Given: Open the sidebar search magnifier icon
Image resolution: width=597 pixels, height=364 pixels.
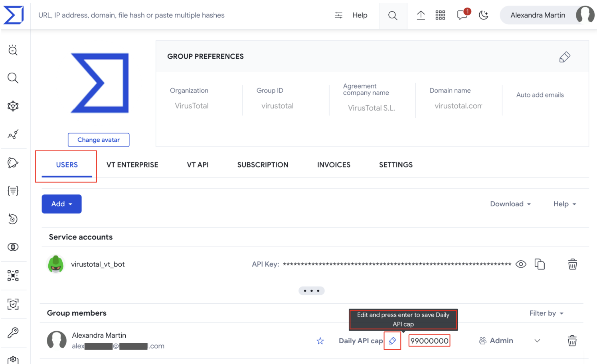Looking at the screenshot, I should coord(13,78).
